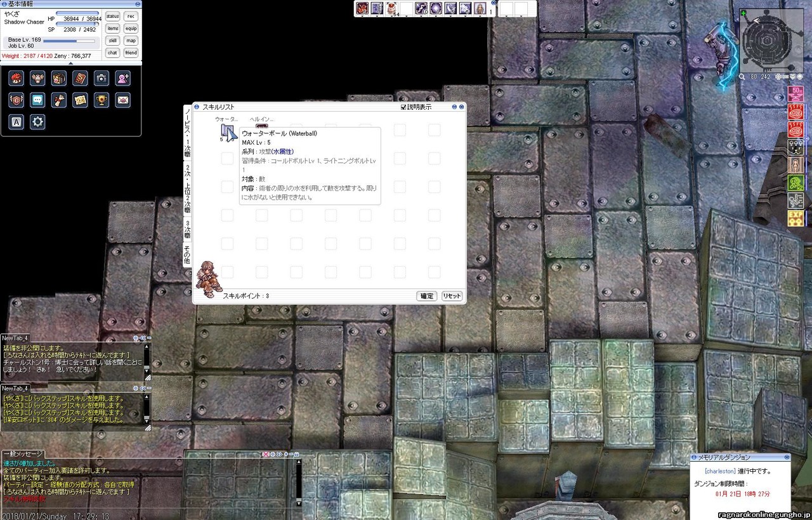Click the add friend icon with plus
This screenshot has width=812, height=520.
tap(122, 78)
